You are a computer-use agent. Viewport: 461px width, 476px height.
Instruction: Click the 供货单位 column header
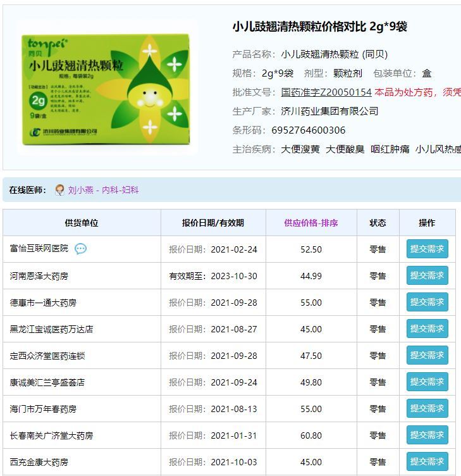click(82, 223)
